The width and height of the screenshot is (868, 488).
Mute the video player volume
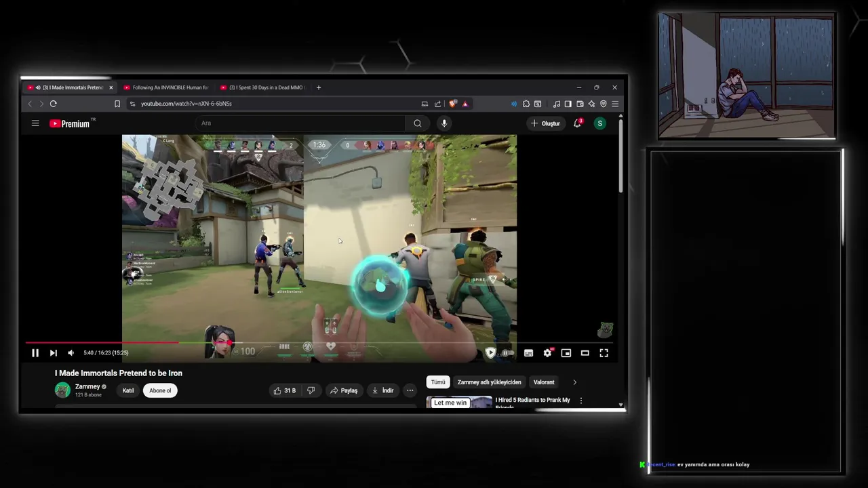pyautogui.click(x=71, y=352)
